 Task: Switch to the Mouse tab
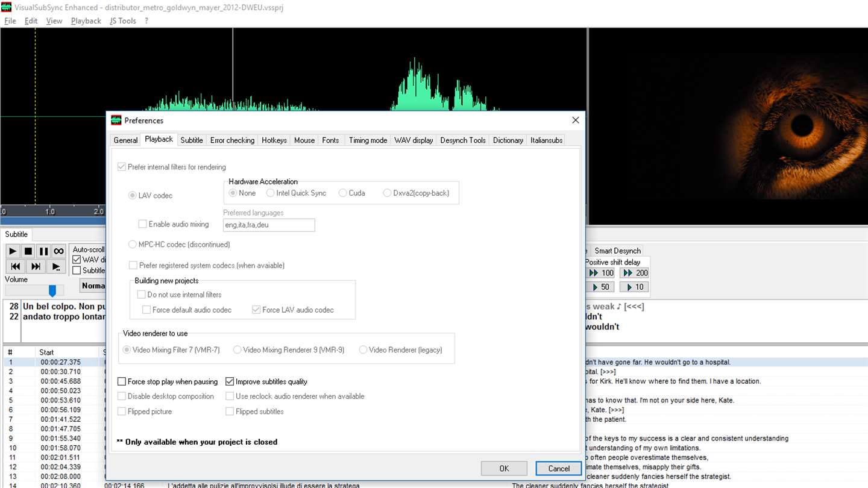pyautogui.click(x=304, y=140)
